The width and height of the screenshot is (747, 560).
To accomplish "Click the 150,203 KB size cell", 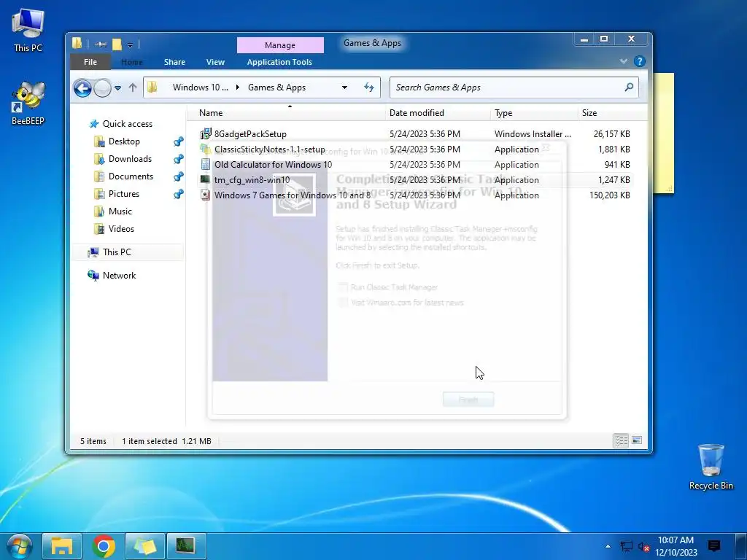I will [609, 195].
